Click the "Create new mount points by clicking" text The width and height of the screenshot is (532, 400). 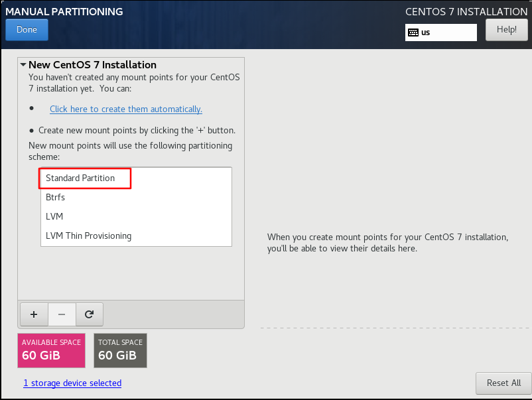coord(137,131)
